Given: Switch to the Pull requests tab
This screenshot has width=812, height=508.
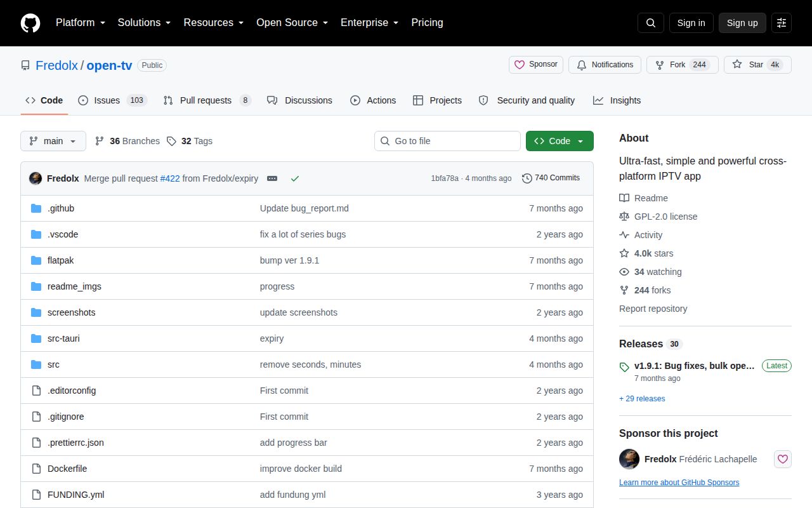Looking at the screenshot, I should (207, 100).
